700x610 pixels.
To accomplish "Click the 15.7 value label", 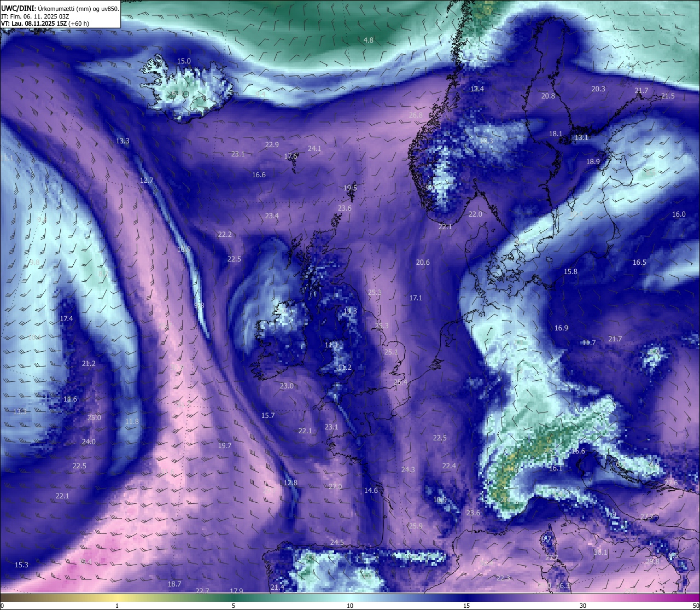I will point(267,415).
